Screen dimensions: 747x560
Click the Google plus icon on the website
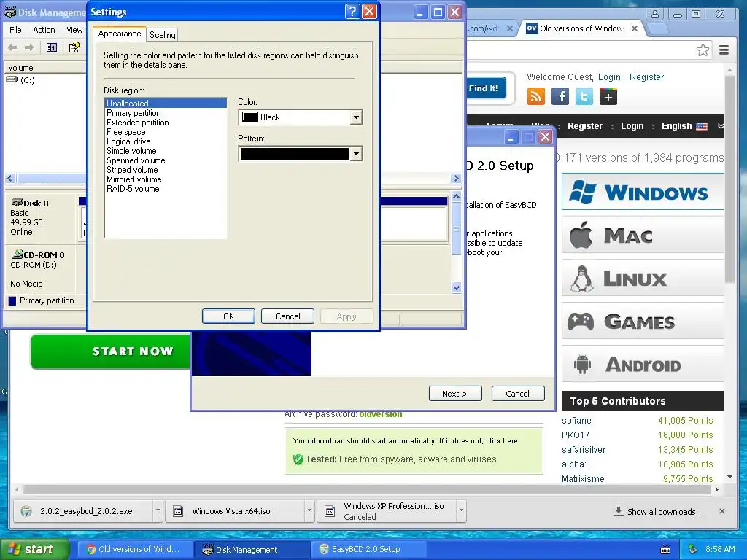coord(608,96)
